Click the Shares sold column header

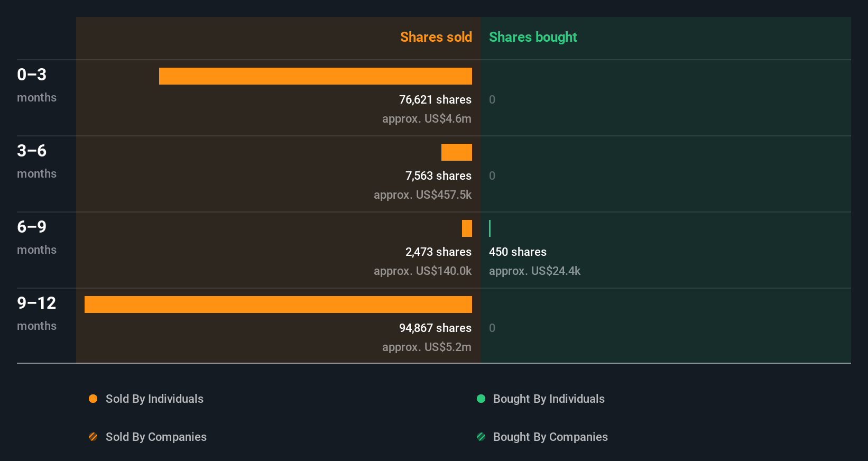click(x=436, y=37)
